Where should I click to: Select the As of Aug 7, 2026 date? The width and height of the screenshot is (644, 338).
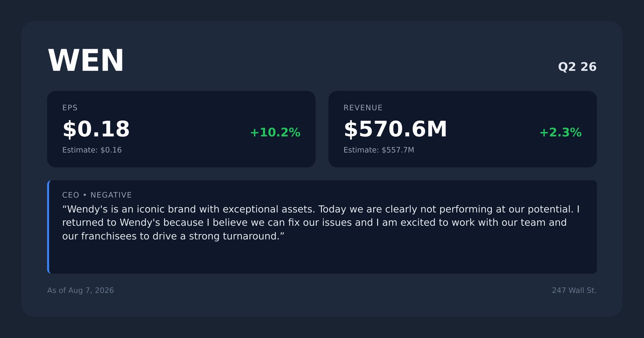click(80, 291)
